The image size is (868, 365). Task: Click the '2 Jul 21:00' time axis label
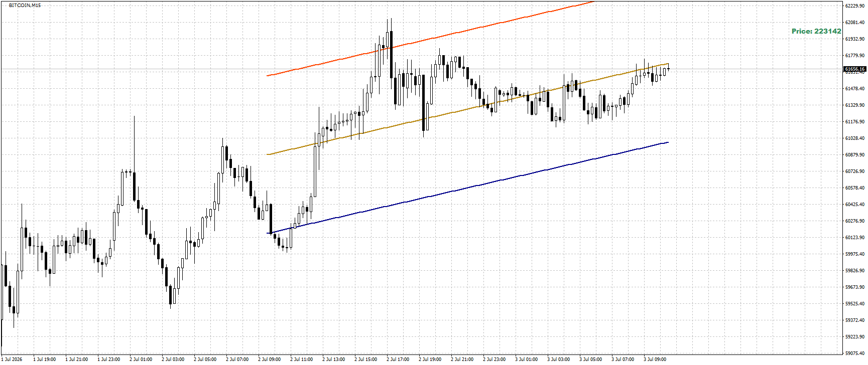point(462,359)
